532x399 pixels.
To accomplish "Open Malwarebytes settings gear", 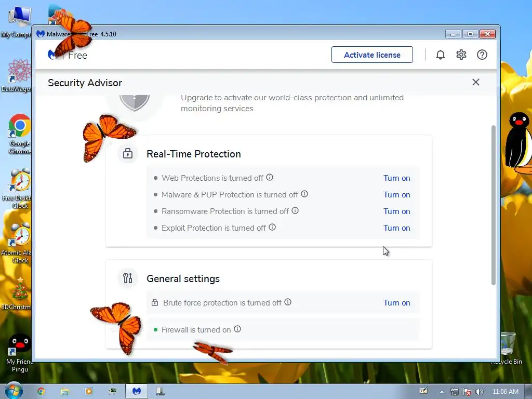I will point(461,55).
